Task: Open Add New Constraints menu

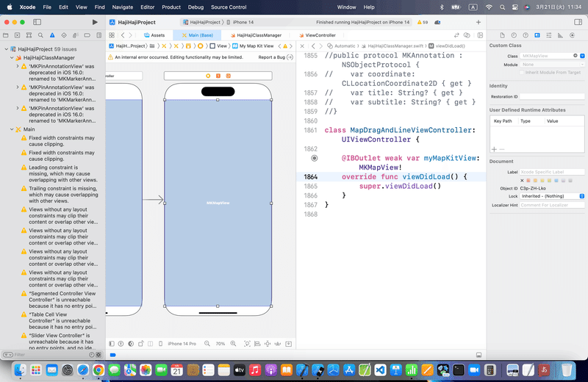Action: pyautogui.click(x=268, y=343)
